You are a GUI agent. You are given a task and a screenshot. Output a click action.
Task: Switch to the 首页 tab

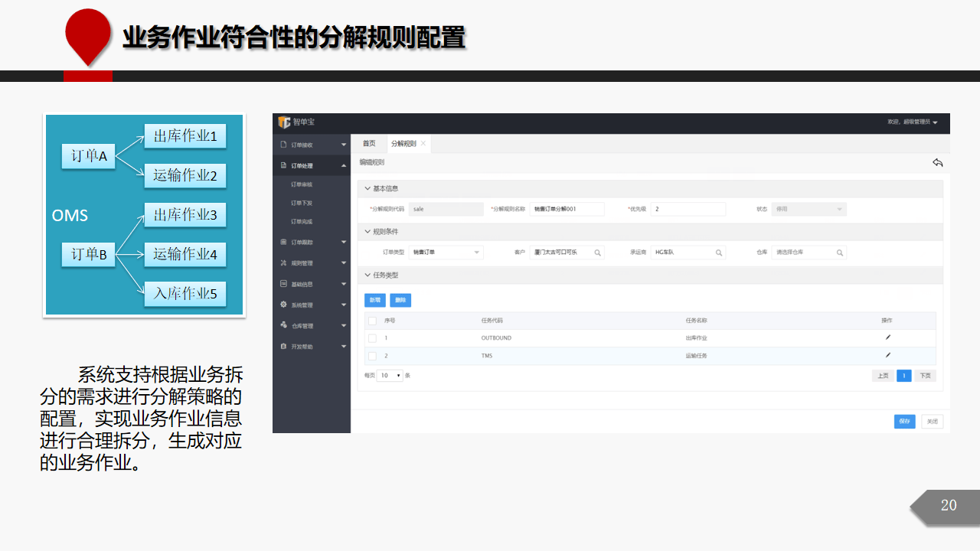(369, 143)
